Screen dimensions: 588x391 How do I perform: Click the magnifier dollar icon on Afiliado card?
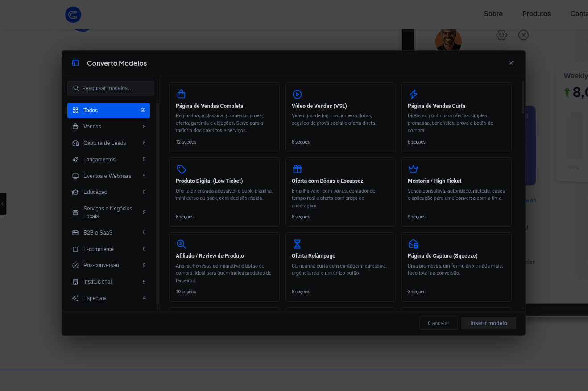[x=181, y=244]
